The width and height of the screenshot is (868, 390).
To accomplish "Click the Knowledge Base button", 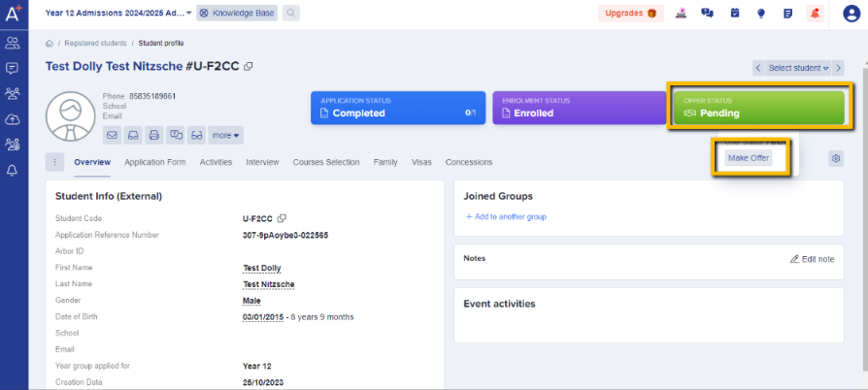I will pos(237,13).
